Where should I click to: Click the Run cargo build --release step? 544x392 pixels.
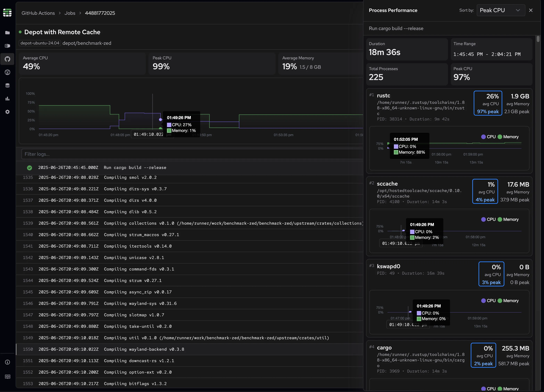(135, 167)
